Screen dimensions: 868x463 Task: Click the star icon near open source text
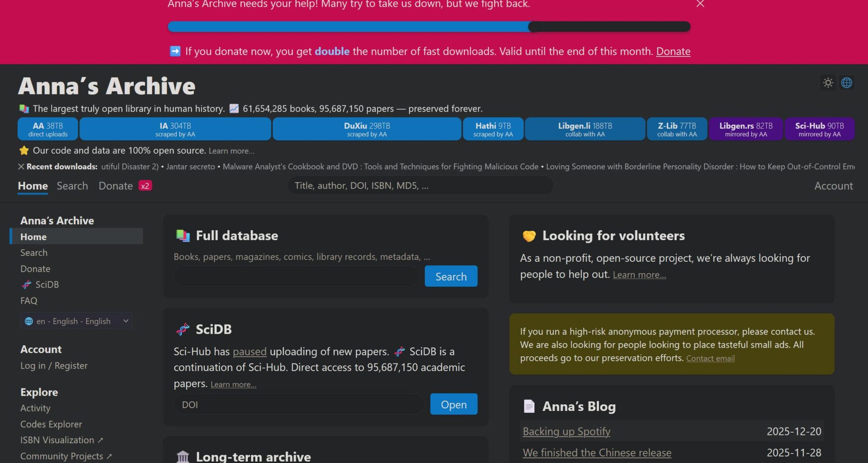tap(24, 151)
